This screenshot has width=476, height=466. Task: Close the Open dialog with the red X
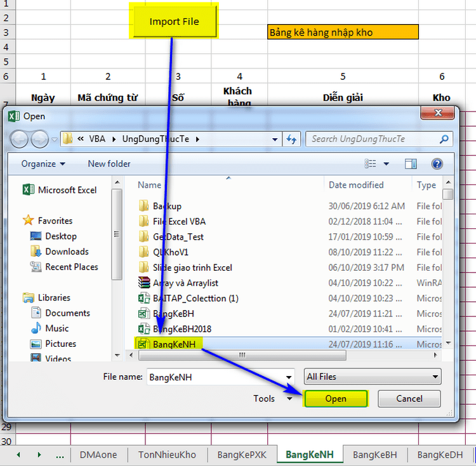coord(437,113)
